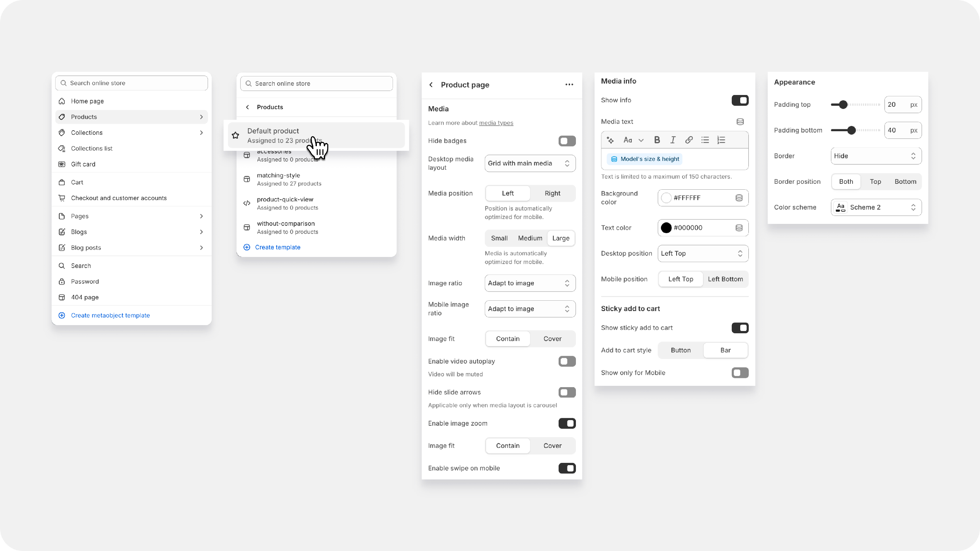Open the three-dot menu on Product page
The image size is (980, 551).
pos(569,85)
